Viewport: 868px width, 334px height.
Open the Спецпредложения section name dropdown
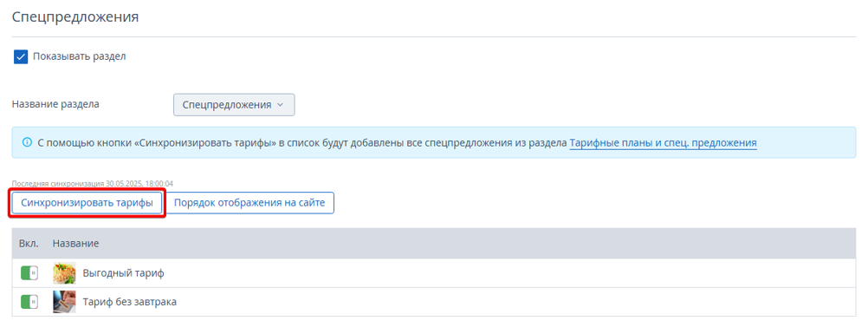234,105
